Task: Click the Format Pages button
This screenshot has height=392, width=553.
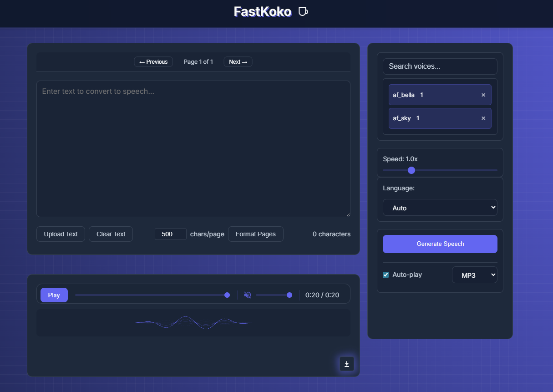Action: coord(256,234)
